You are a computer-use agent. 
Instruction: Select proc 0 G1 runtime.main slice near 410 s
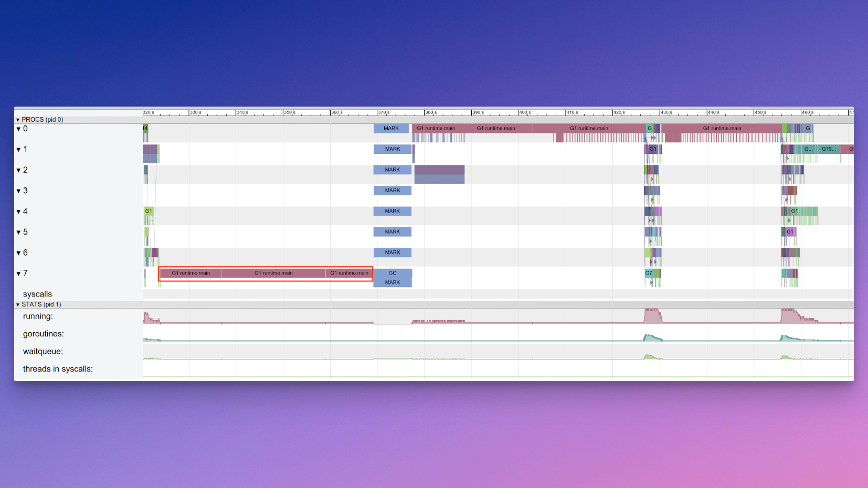point(589,128)
